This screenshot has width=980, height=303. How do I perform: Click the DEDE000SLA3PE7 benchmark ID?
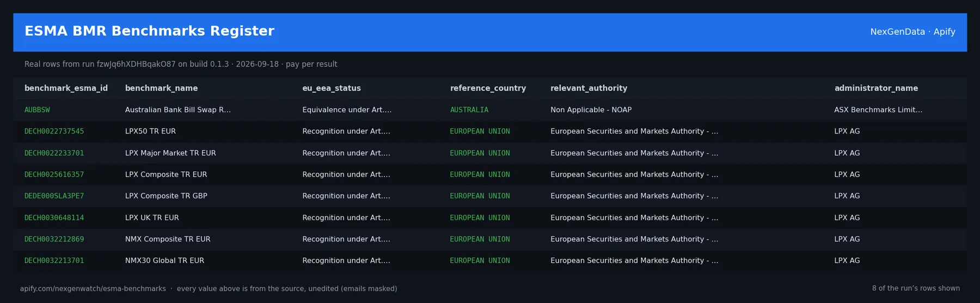(x=54, y=196)
